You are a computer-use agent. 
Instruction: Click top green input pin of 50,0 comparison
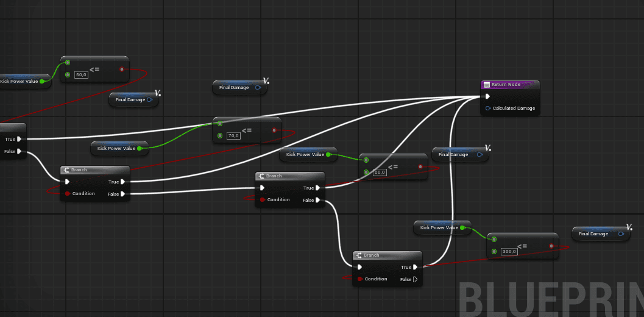click(x=68, y=63)
